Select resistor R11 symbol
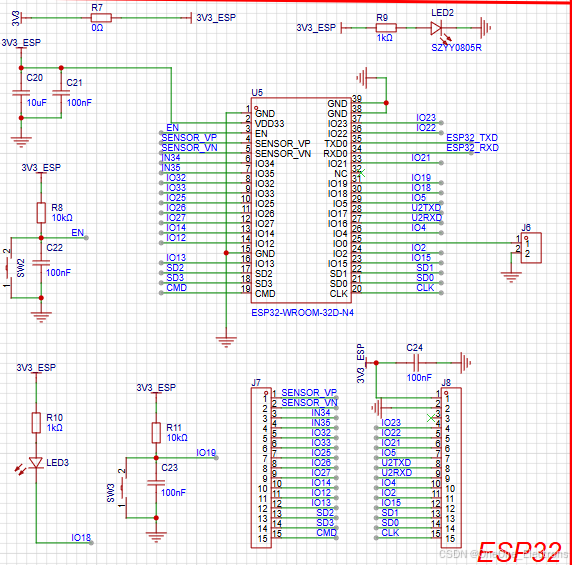The height and width of the screenshot is (565, 572). (x=156, y=433)
